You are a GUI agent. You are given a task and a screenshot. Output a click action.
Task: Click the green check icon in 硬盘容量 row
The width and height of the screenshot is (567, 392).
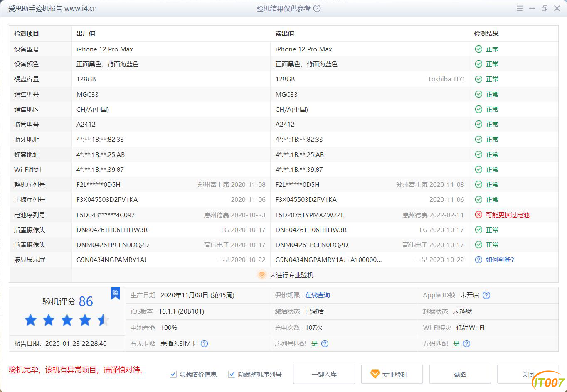click(478, 79)
